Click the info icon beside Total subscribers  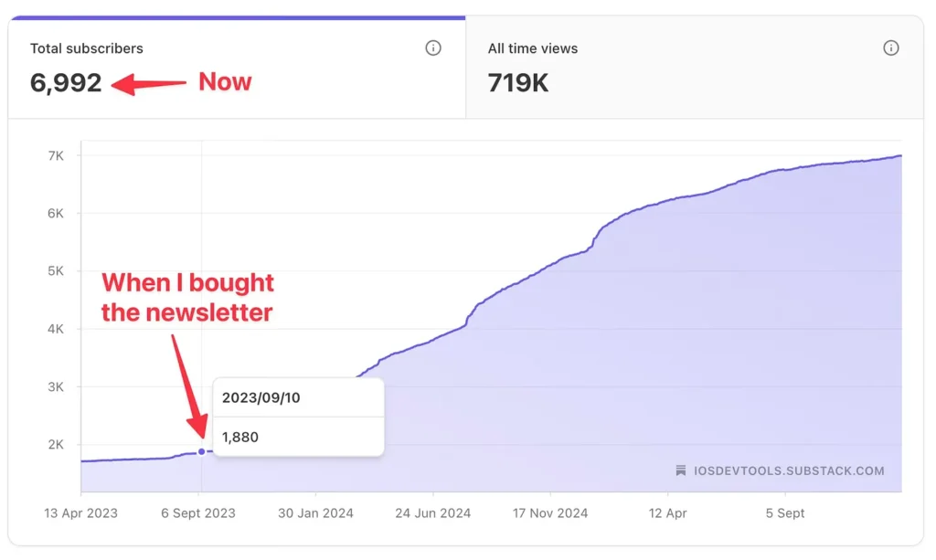pyautogui.click(x=432, y=48)
